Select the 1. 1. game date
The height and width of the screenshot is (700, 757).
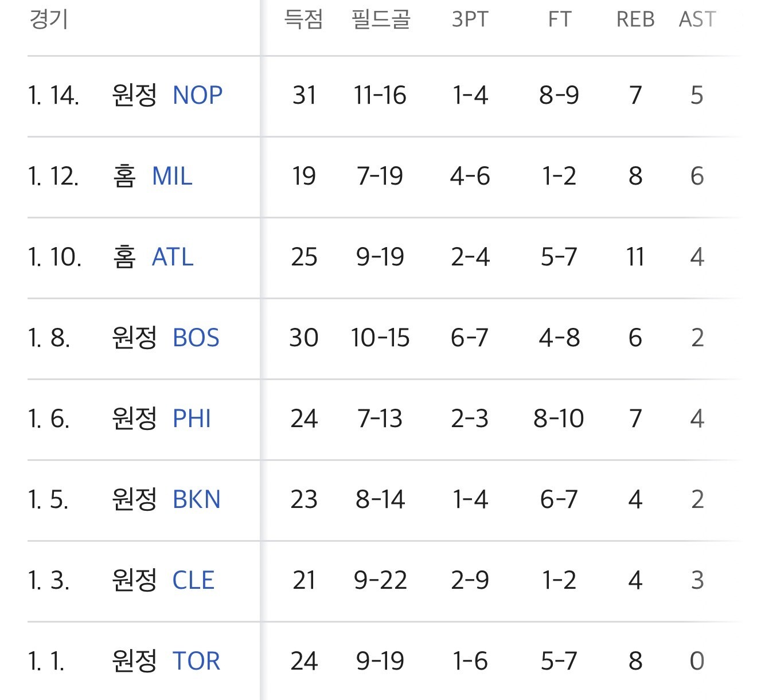pos(46,661)
